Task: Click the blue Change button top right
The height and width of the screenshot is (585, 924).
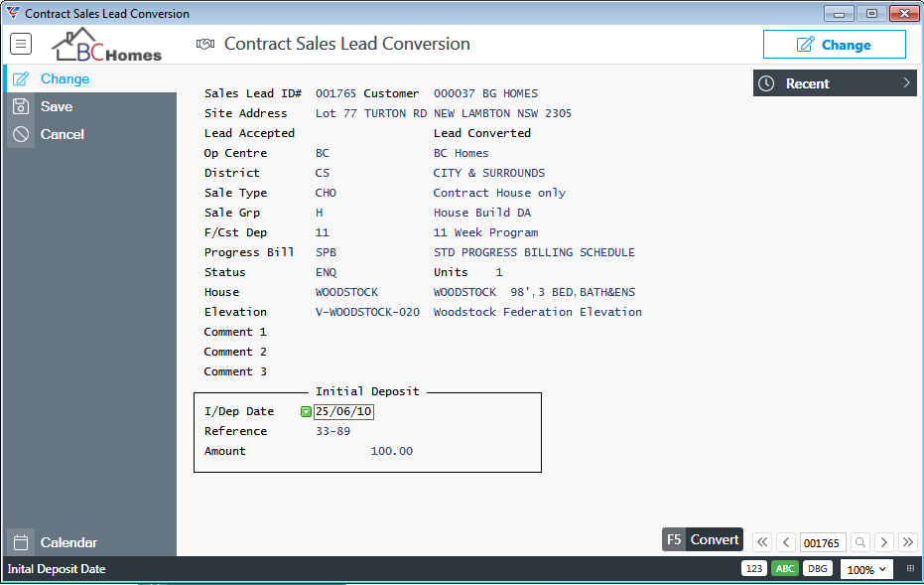Action: click(x=835, y=45)
